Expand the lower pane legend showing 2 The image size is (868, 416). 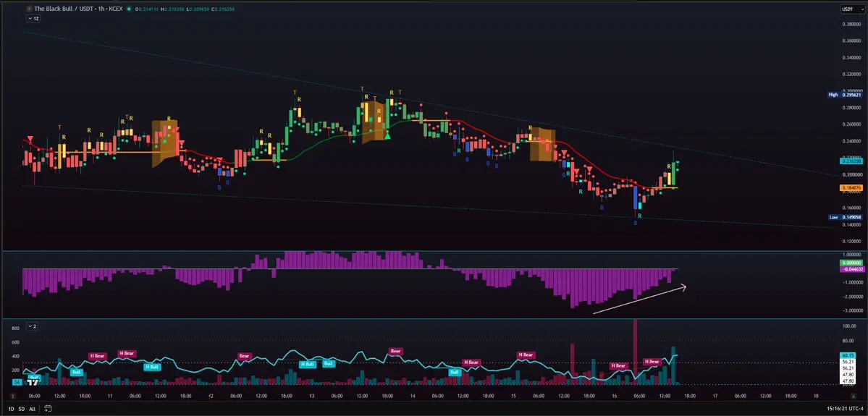click(32, 326)
